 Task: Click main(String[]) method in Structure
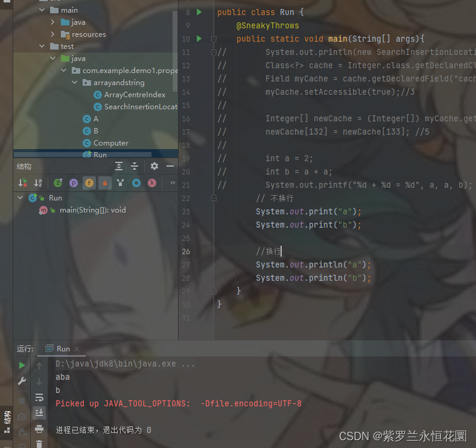[92, 210]
